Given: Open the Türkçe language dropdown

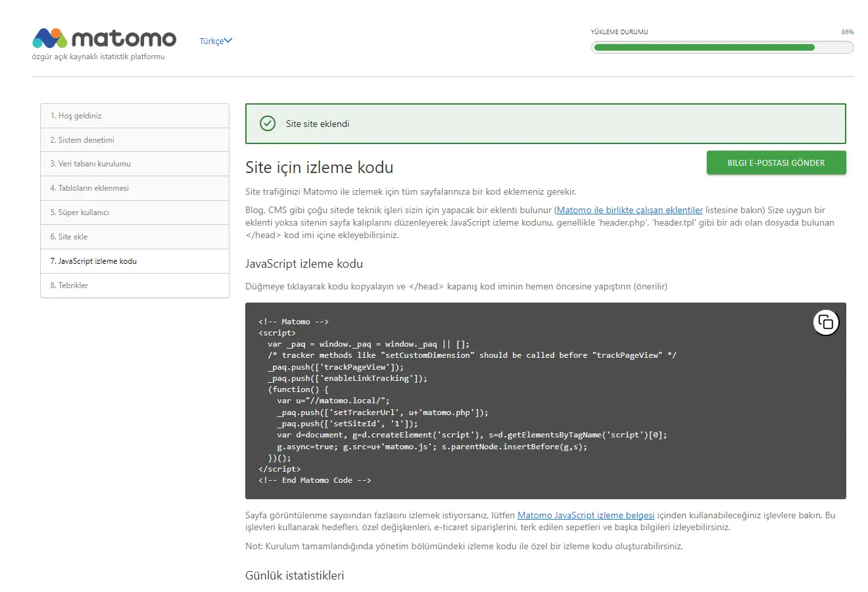Looking at the screenshot, I should point(216,41).
